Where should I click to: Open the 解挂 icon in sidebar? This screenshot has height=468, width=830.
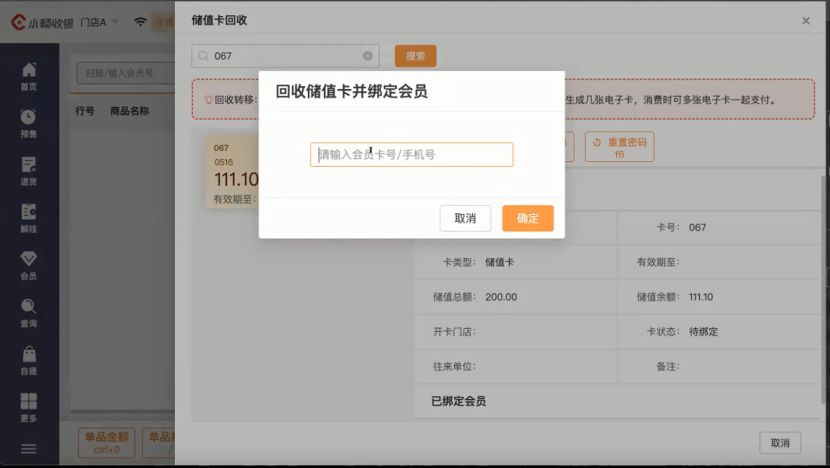coord(29,218)
